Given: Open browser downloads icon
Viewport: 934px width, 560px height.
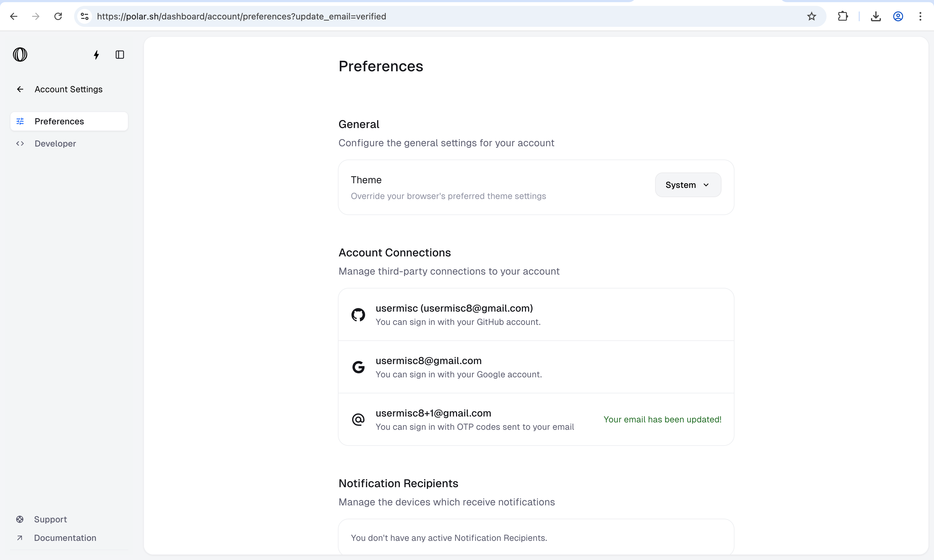Looking at the screenshot, I should coord(875,17).
